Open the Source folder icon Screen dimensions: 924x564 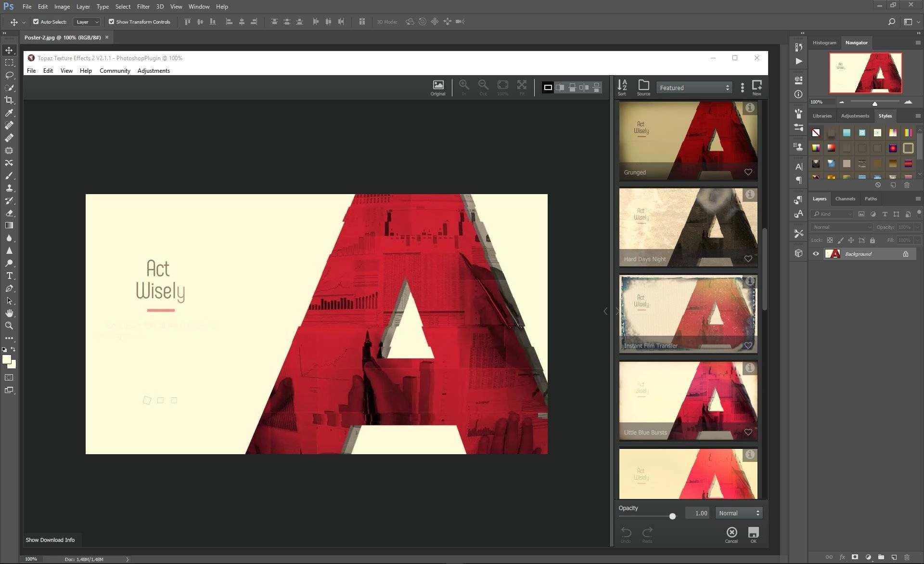coord(643,88)
